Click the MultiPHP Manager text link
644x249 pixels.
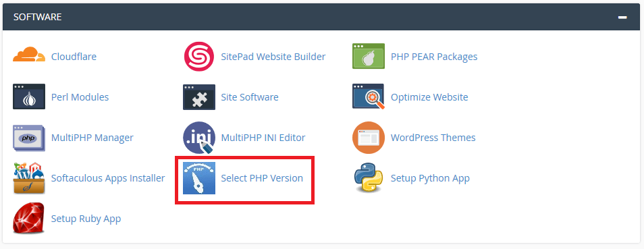(x=92, y=138)
